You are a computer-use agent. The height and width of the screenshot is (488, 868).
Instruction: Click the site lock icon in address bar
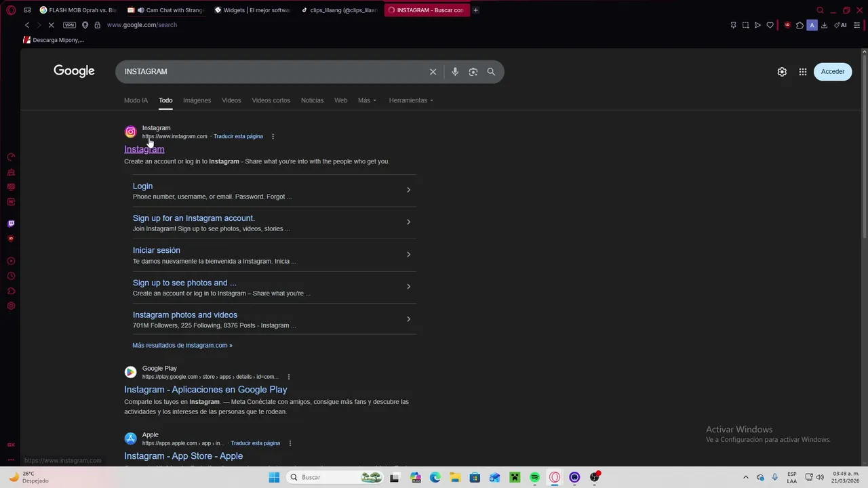click(x=97, y=25)
